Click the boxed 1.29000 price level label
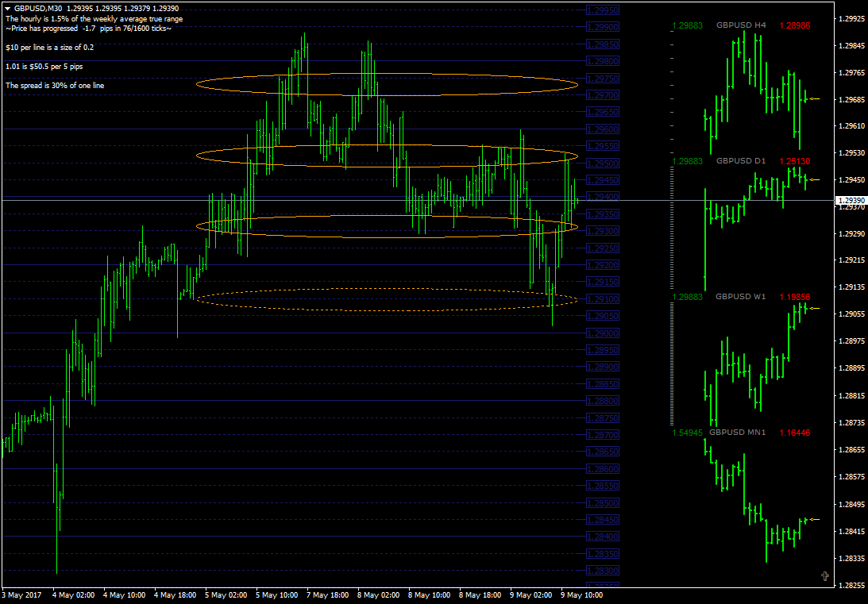Image resolution: width=868 pixels, height=604 pixels. coord(604,333)
